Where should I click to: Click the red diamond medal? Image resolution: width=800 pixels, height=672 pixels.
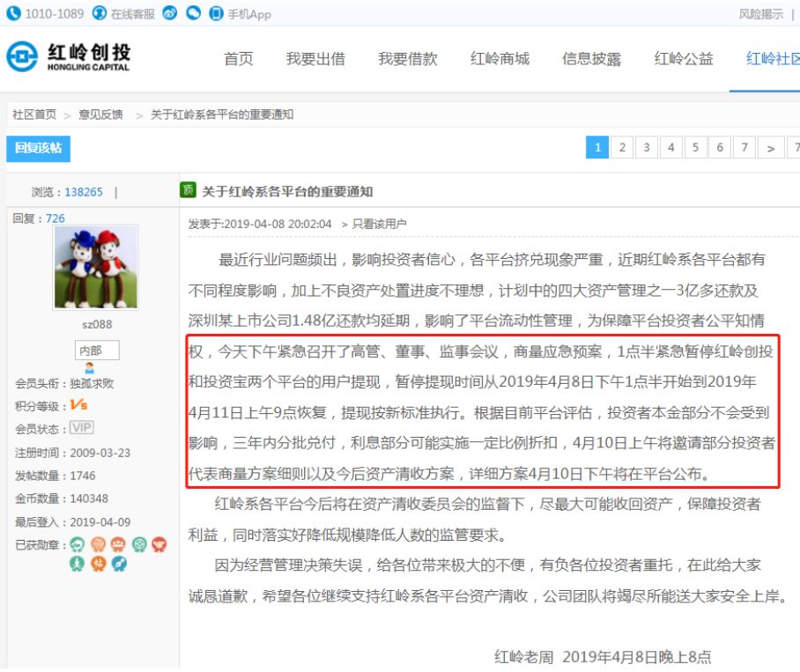point(159,544)
